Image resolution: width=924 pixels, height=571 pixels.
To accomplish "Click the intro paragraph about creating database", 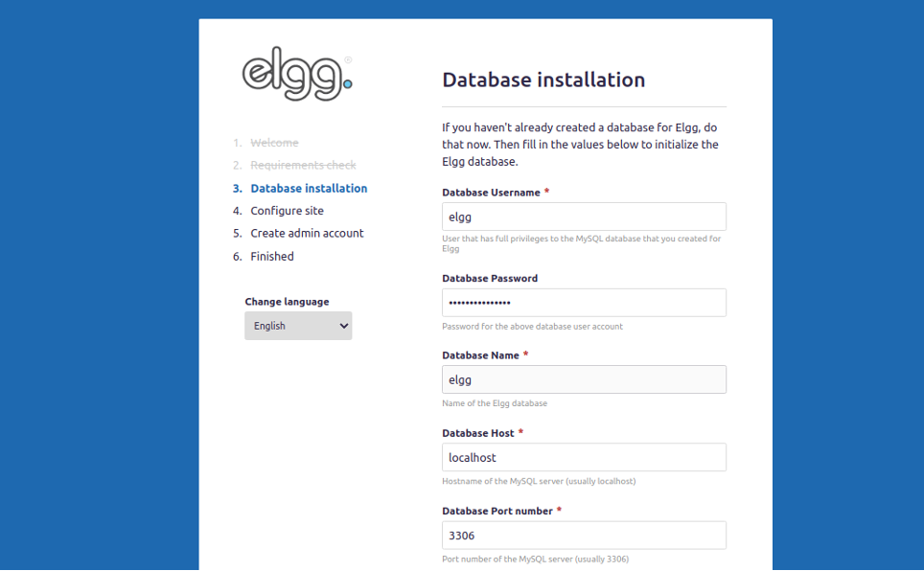I will click(580, 145).
